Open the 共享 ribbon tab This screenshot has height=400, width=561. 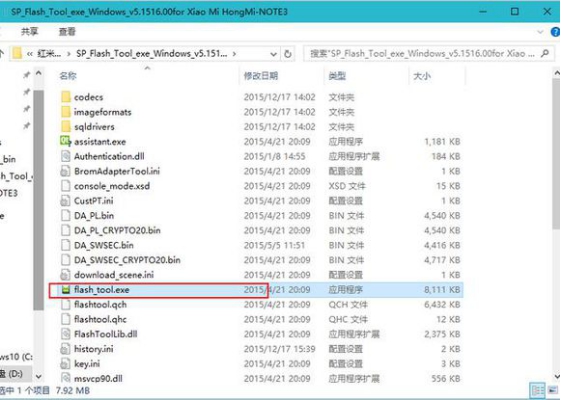pos(29,32)
